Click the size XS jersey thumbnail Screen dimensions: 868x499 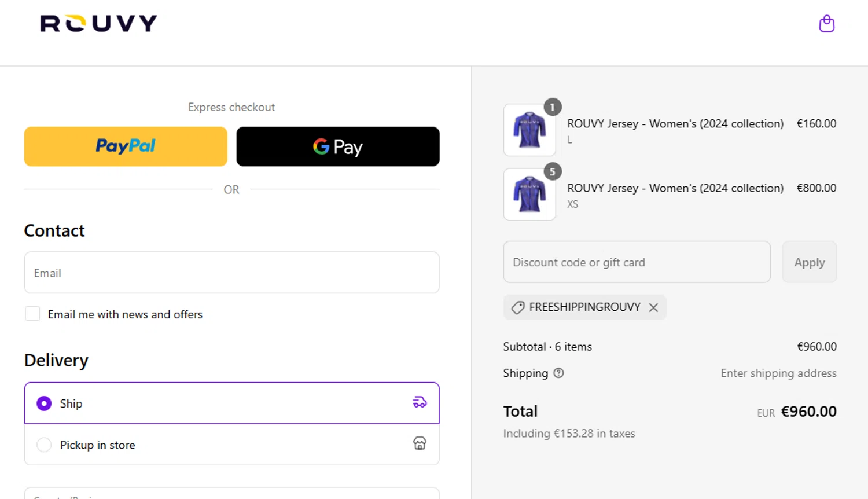(x=529, y=195)
